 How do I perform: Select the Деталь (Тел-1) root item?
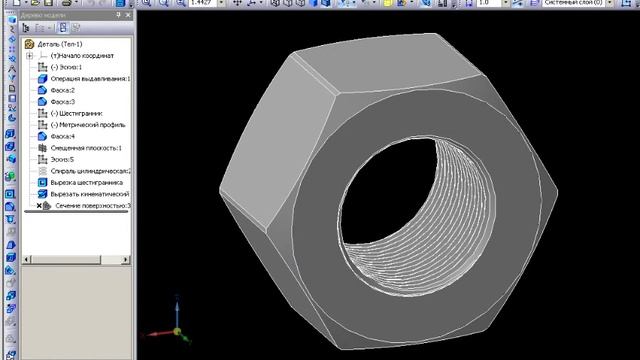(x=60, y=44)
